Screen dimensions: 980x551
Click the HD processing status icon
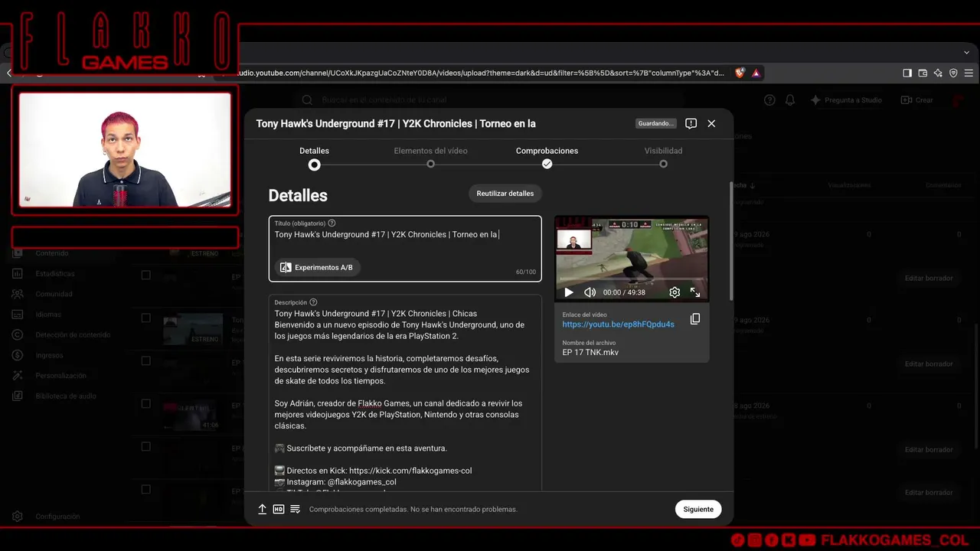(x=279, y=509)
